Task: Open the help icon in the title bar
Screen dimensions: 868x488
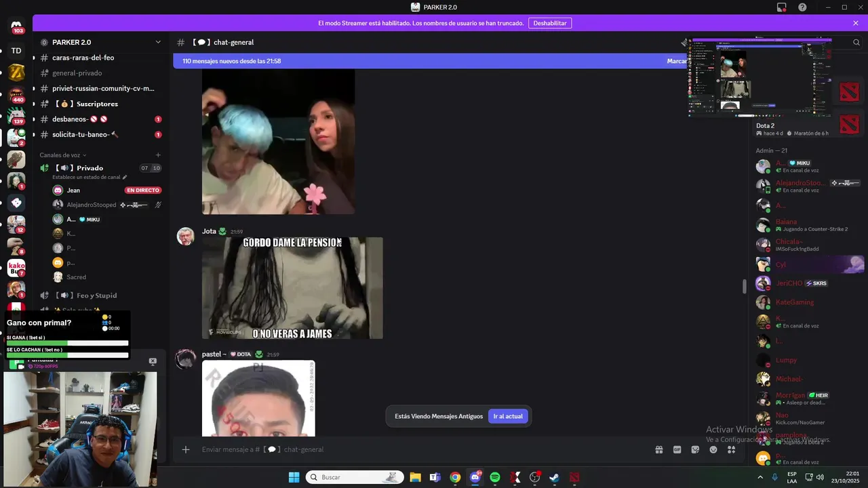Action: point(802,7)
